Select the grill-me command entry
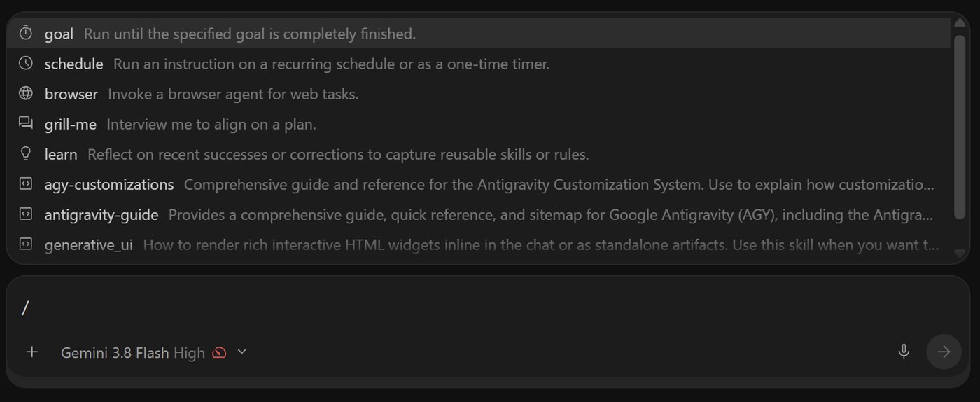The height and width of the screenshot is (402, 980). point(478,124)
